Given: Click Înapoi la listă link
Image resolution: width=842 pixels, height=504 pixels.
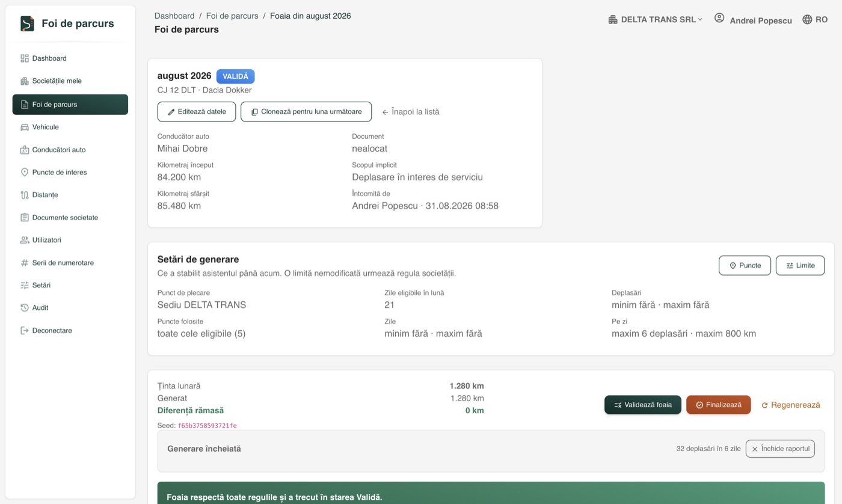Looking at the screenshot, I should tap(411, 112).
